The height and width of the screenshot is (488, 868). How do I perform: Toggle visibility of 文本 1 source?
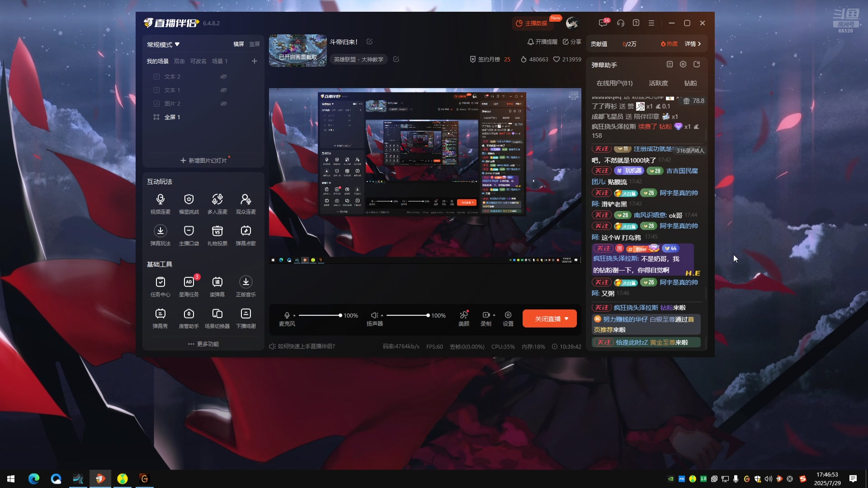(223, 90)
